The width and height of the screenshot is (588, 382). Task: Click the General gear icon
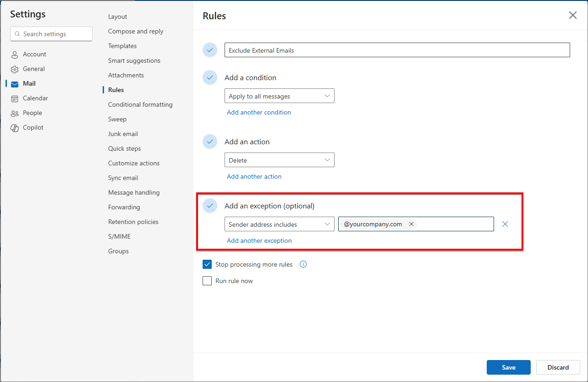tap(15, 69)
